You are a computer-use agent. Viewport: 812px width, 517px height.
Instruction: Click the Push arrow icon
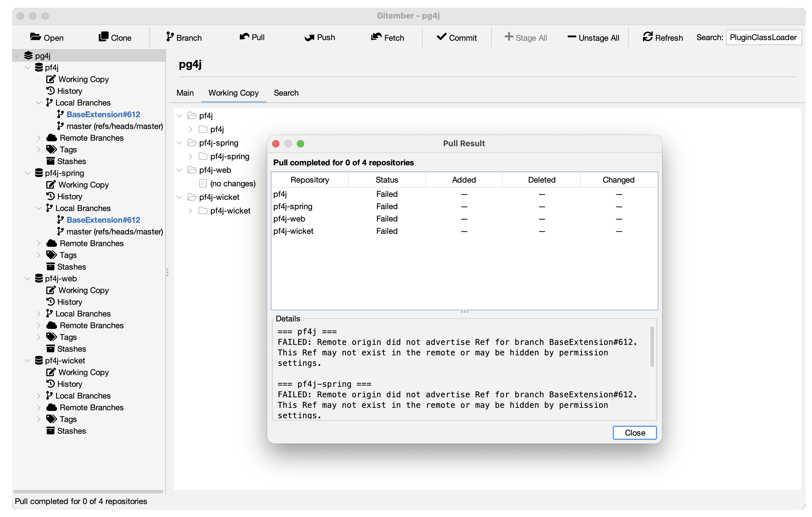tap(309, 37)
